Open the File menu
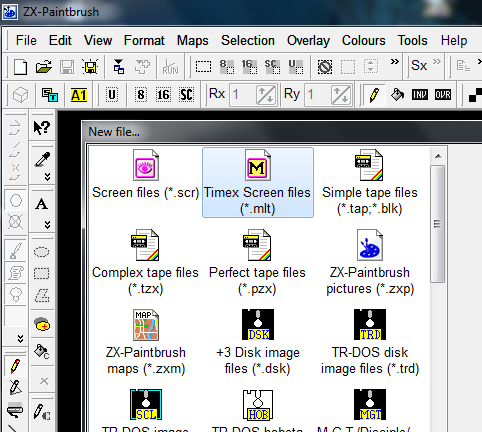 click(x=26, y=41)
